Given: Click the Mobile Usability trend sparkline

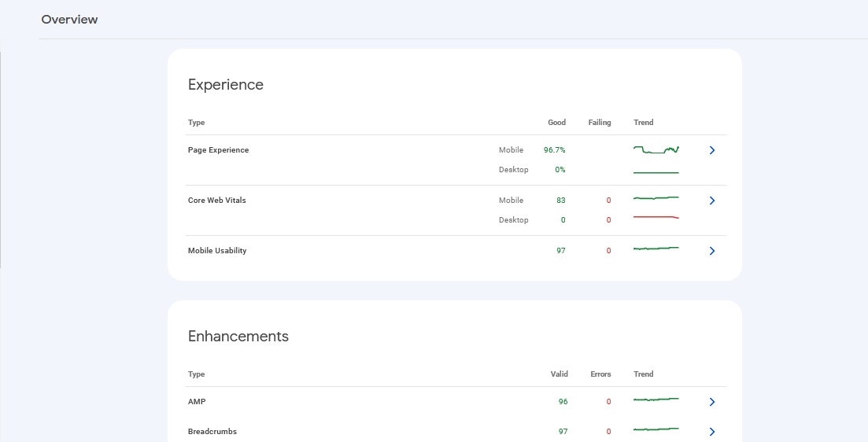Looking at the screenshot, I should point(656,249).
